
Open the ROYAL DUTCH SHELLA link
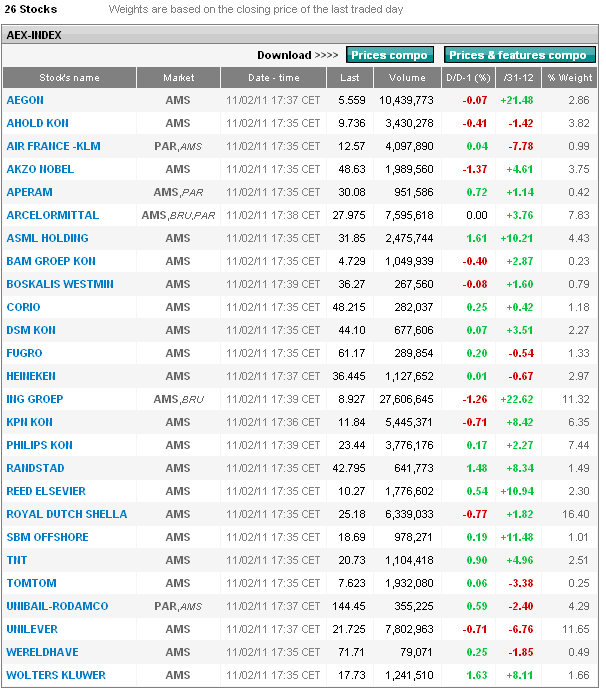click(x=67, y=515)
